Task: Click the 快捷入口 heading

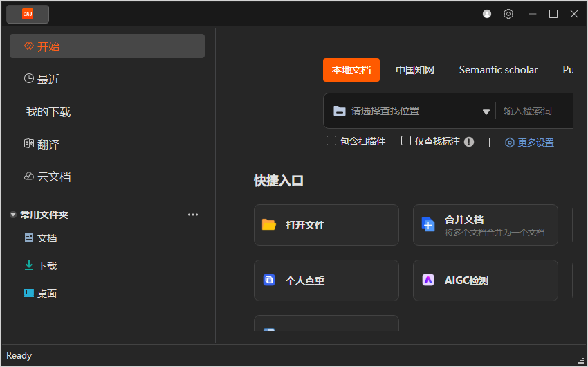Action: tap(279, 181)
